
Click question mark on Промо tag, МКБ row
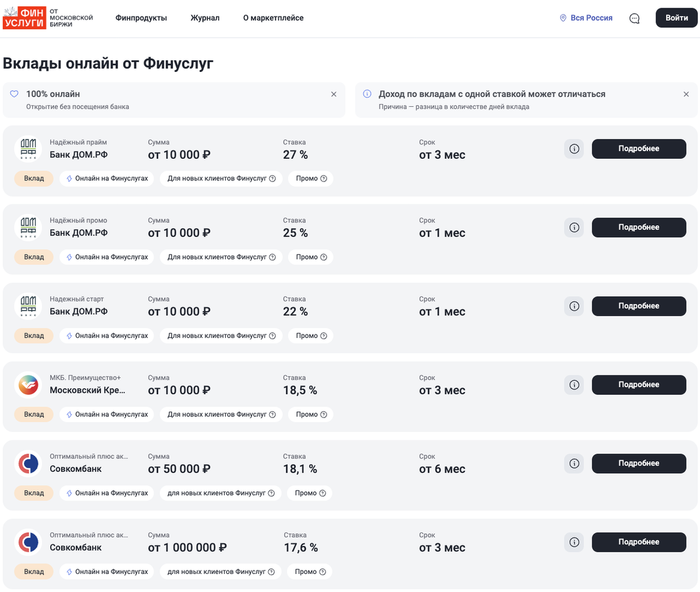click(324, 415)
